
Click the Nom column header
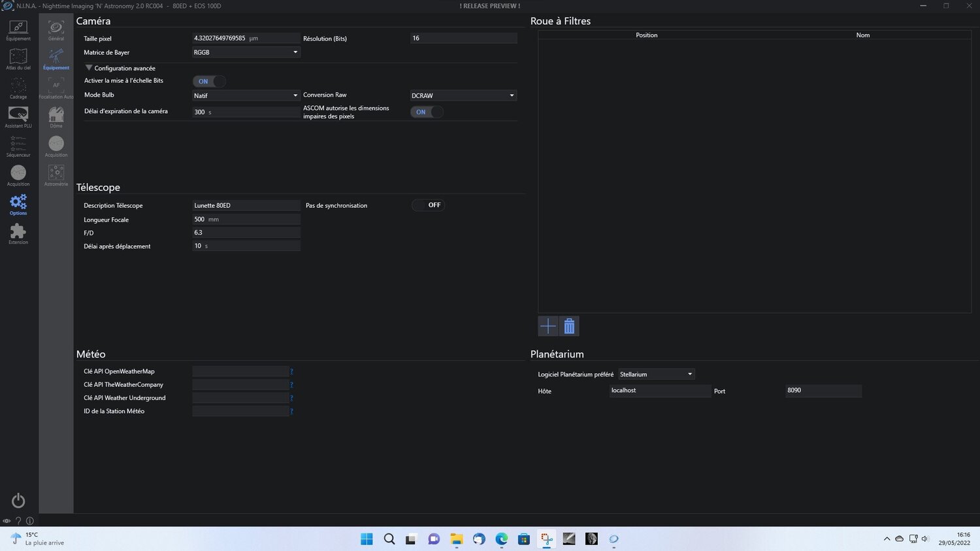point(863,35)
